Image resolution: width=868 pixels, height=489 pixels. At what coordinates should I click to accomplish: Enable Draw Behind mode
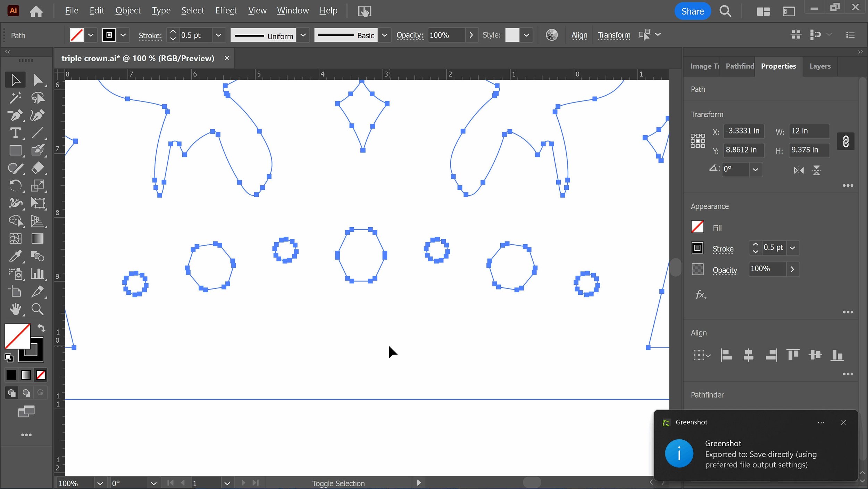26,393
